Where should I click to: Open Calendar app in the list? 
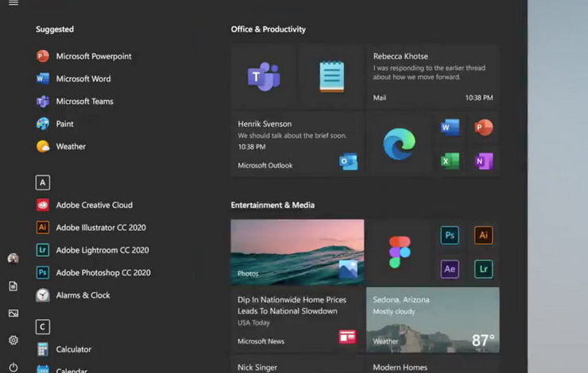pos(62,369)
